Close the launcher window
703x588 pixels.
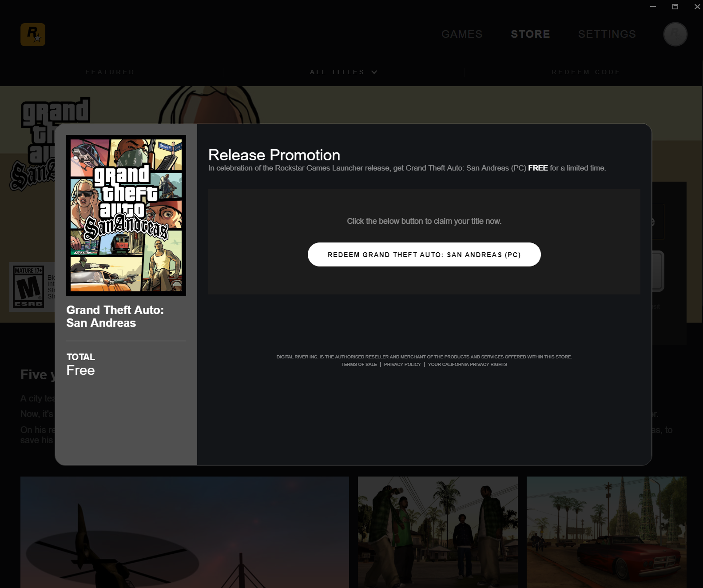(x=697, y=7)
